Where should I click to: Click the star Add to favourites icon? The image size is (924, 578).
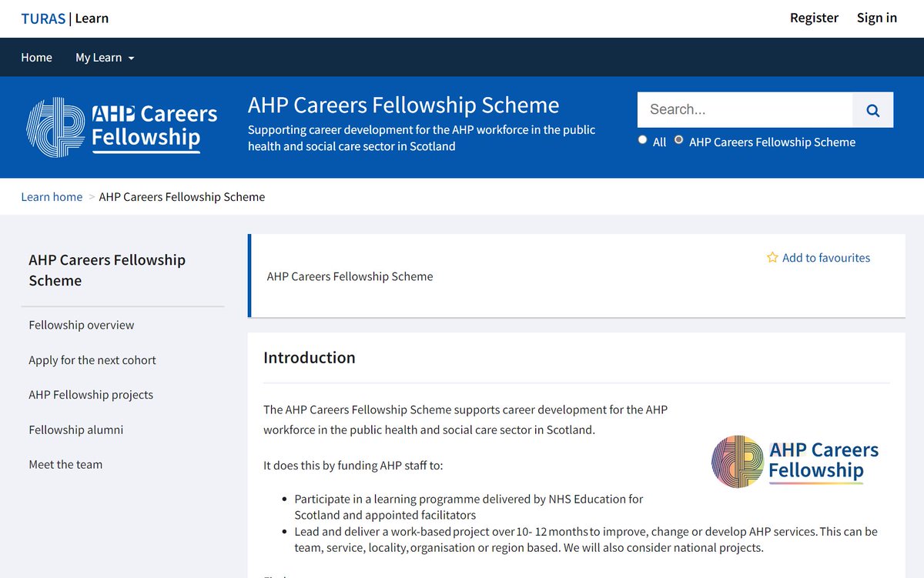point(772,258)
